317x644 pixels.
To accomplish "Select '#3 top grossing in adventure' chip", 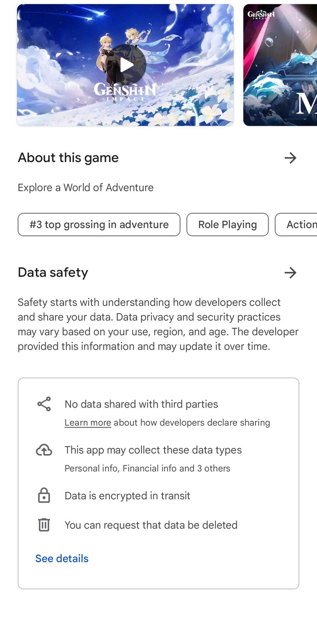I will (99, 225).
